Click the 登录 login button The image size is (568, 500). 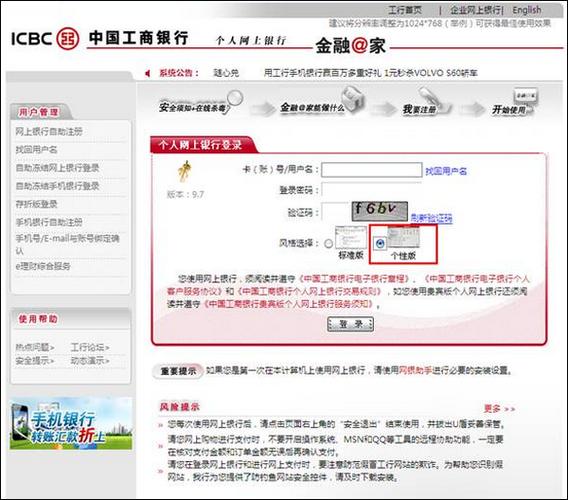350,324
